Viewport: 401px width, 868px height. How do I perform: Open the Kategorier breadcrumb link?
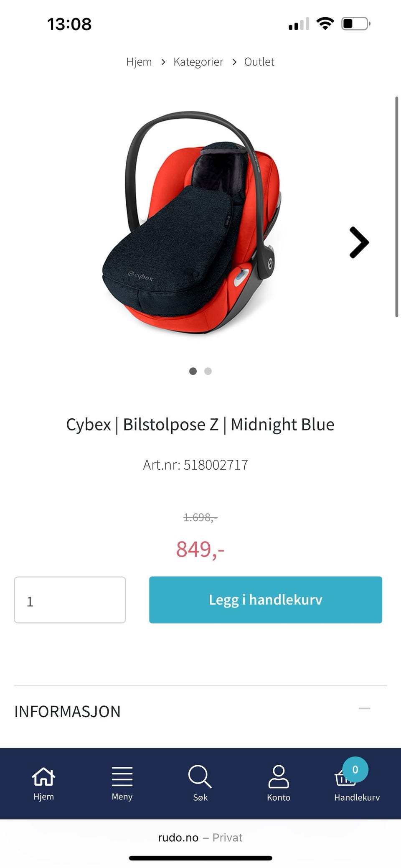[x=198, y=62]
